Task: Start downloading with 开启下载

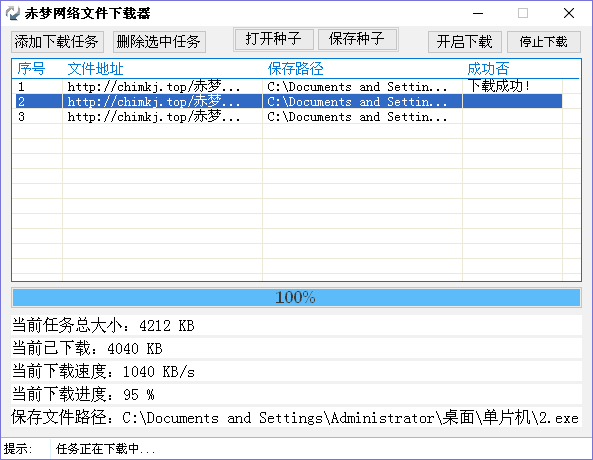Action: coord(465,42)
